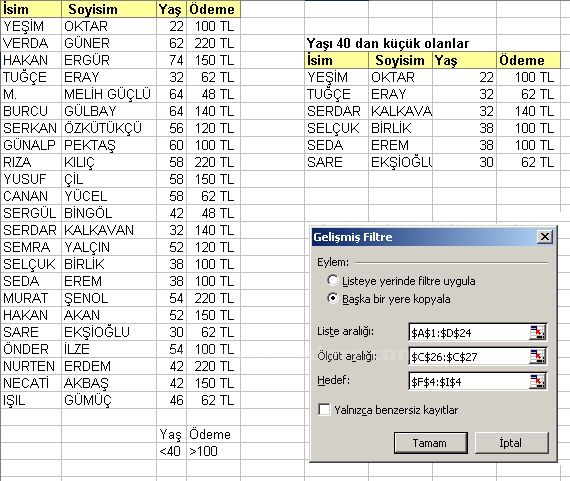570x481 pixels.
Task: Select cell with name IŞIL
Action: (x=31, y=400)
